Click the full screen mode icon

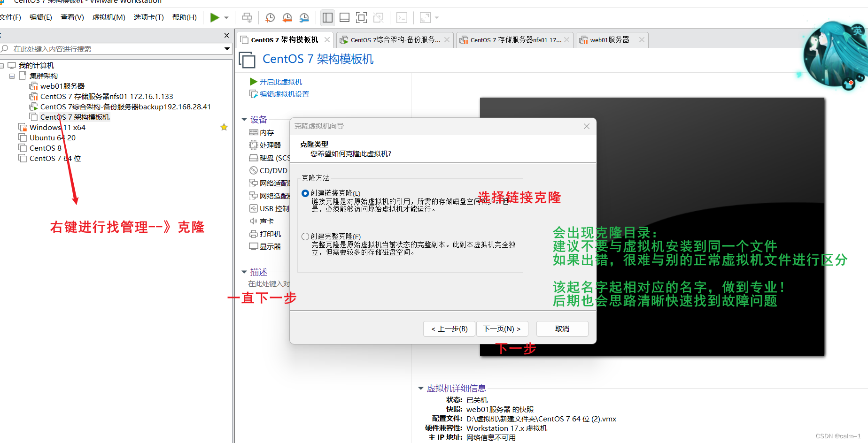point(361,18)
